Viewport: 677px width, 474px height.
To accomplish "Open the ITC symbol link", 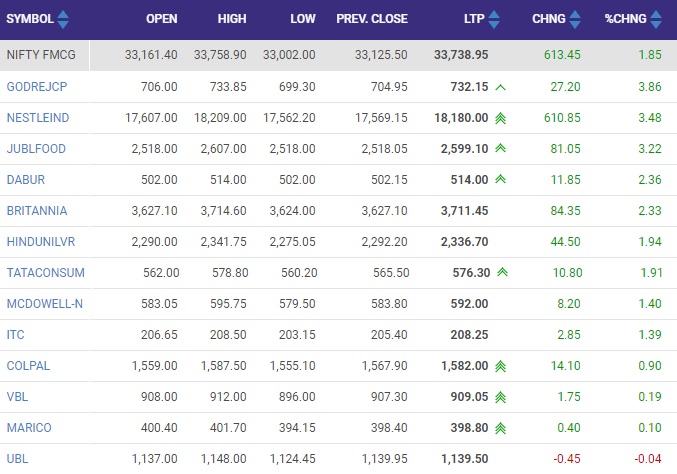I will (16, 335).
